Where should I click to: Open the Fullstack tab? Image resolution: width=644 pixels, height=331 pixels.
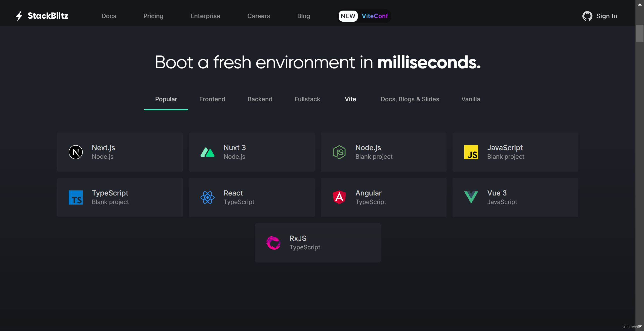pyautogui.click(x=307, y=99)
